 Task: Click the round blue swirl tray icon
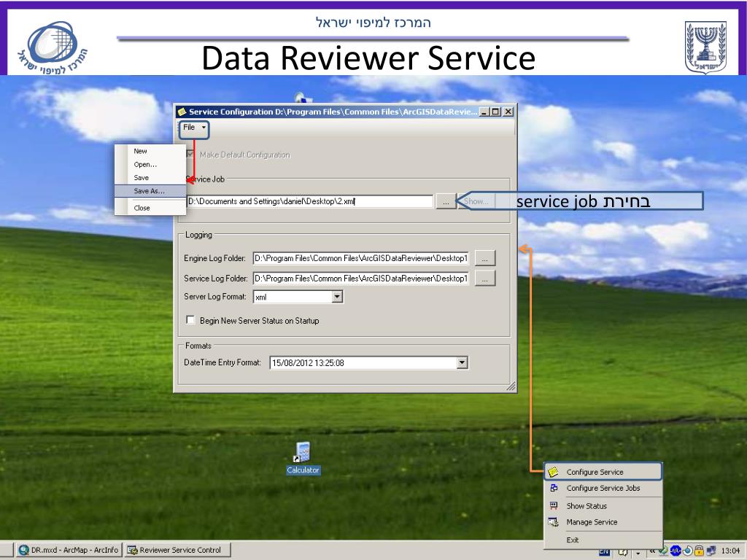click(x=687, y=551)
